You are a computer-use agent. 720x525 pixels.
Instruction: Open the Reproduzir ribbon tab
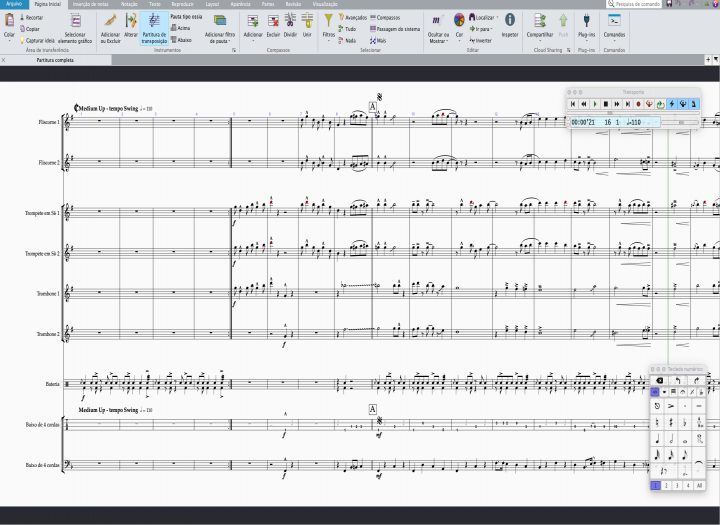(183, 4)
